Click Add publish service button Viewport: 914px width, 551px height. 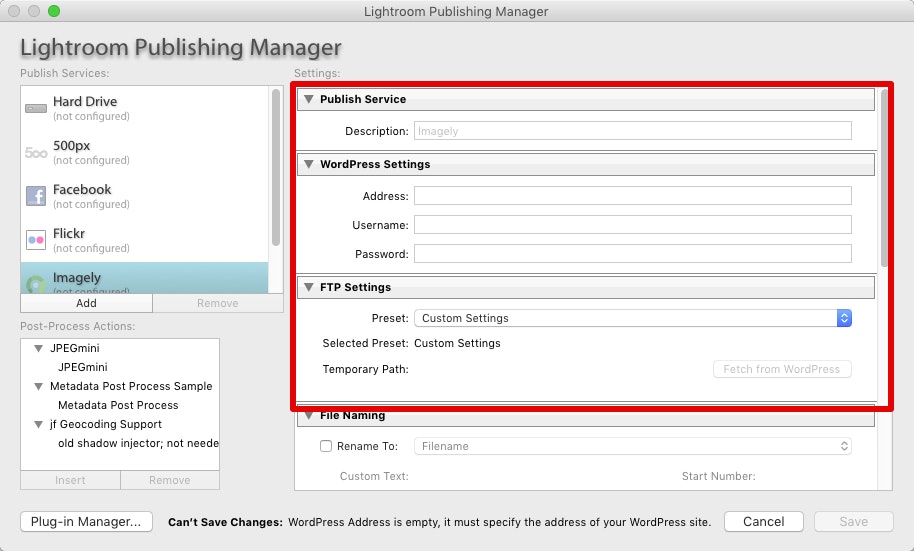pyautogui.click(x=86, y=303)
